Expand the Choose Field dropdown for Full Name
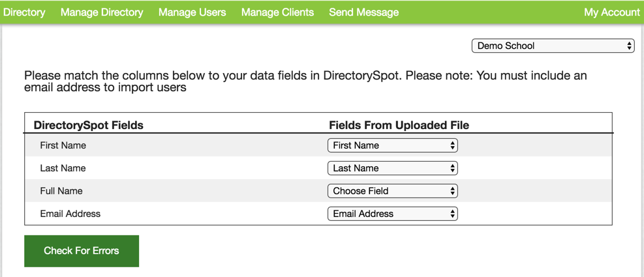 pos(391,191)
